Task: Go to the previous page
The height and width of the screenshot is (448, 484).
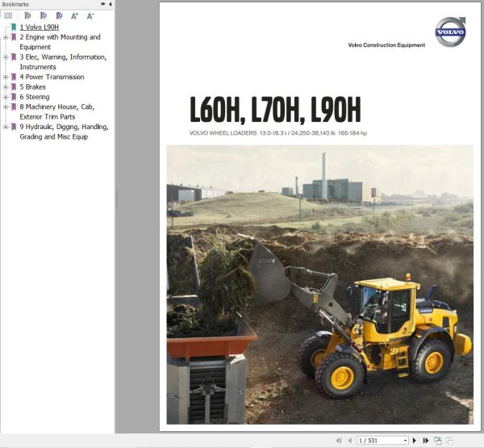Action: [x=350, y=440]
